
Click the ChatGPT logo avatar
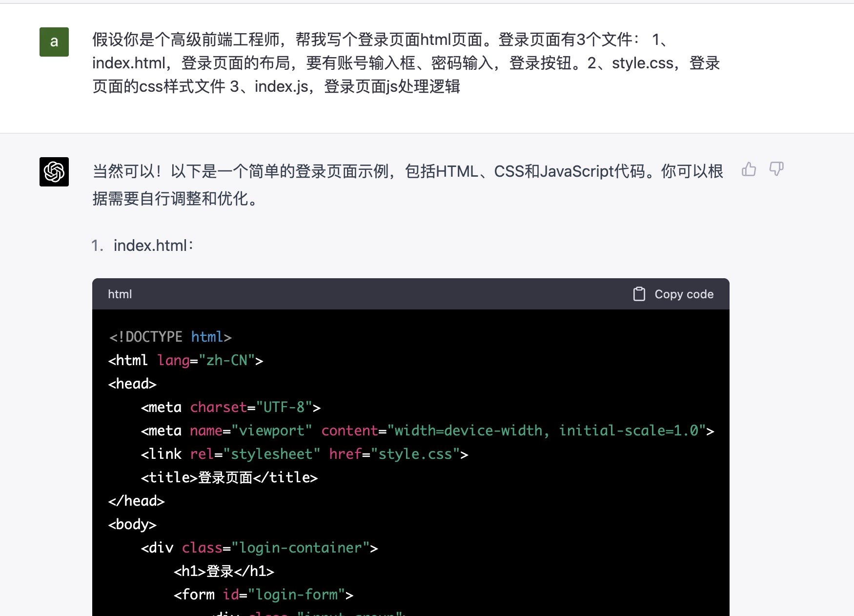(x=54, y=172)
